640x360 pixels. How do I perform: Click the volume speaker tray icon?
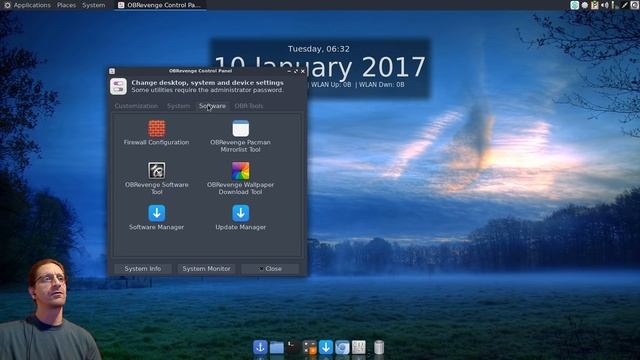(x=604, y=5)
